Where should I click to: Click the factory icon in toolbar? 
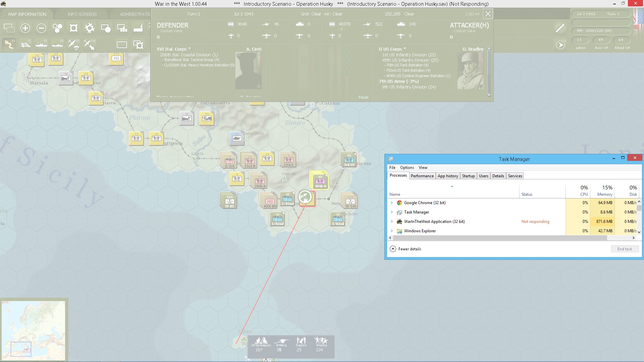tap(138, 28)
